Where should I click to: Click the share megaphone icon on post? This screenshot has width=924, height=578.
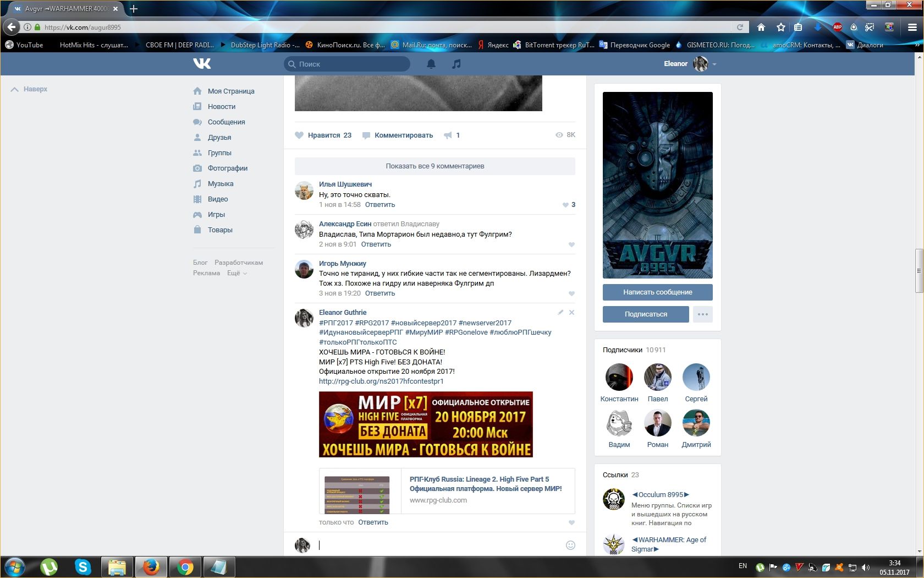coord(448,135)
